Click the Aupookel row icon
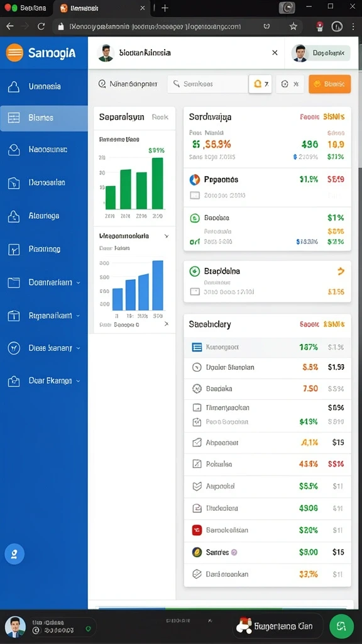This screenshot has width=362, height=644. 197,486
